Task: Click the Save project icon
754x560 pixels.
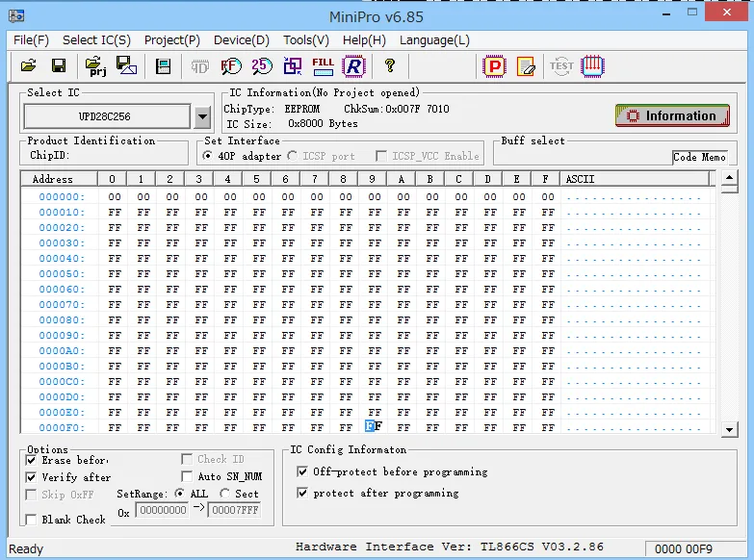Action: 126,65
